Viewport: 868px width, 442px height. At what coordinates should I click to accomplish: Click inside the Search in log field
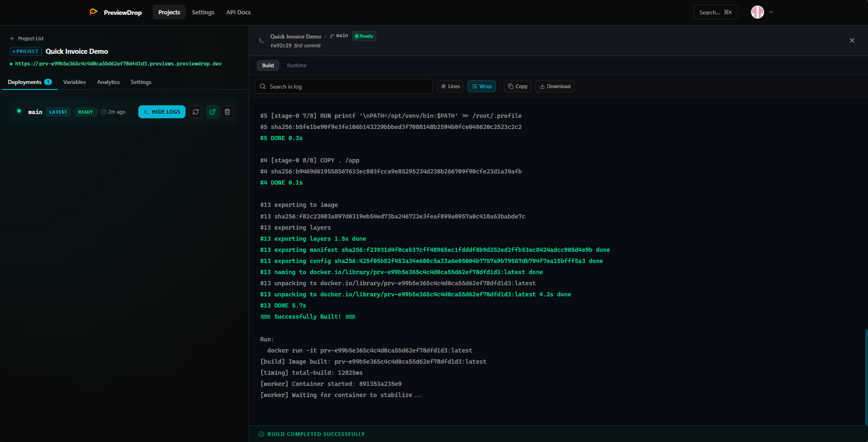[343, 86]
